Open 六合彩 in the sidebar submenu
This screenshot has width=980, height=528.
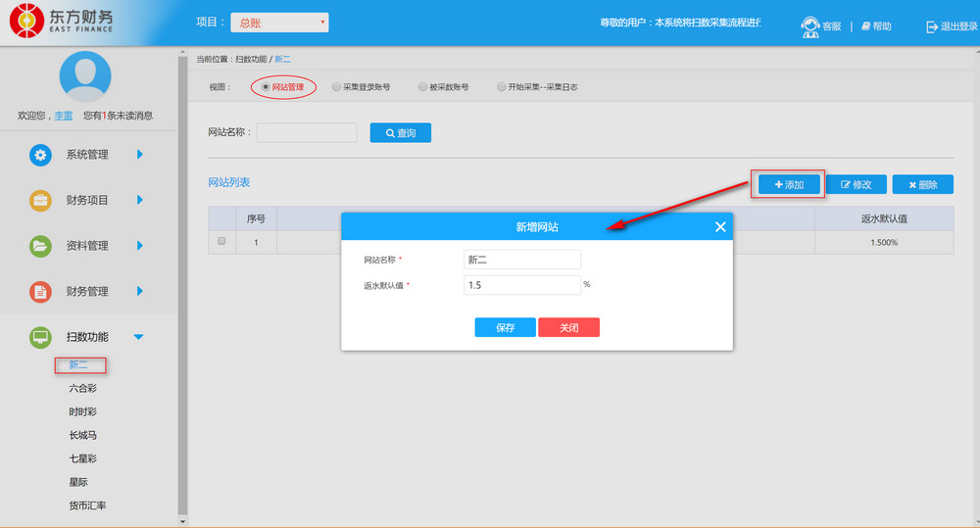(82, 389)
